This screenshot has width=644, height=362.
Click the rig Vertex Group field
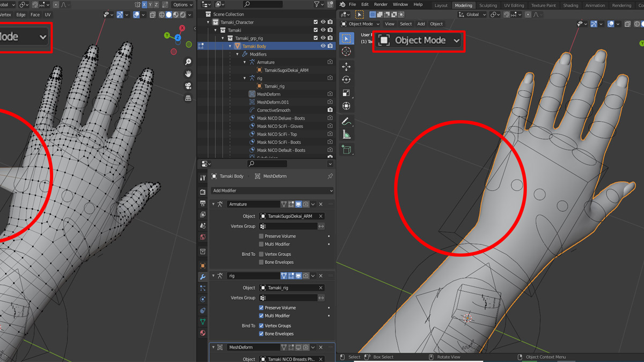[289, 298]
